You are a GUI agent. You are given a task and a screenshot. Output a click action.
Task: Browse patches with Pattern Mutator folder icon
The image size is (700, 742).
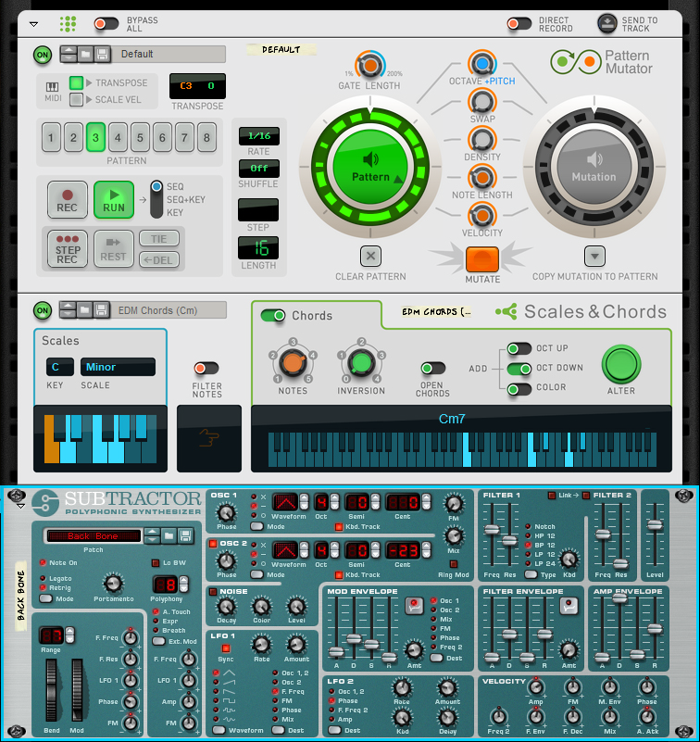pos(84,55)
